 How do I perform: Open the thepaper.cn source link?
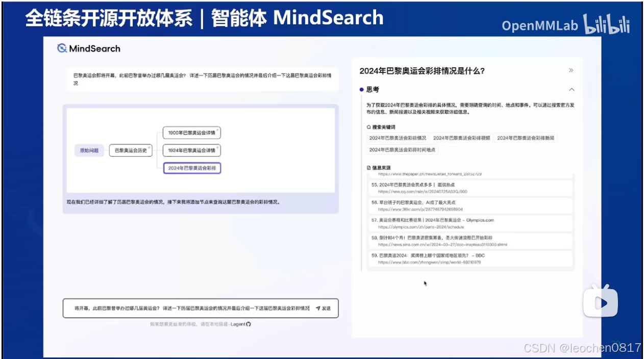click(430, 174)
